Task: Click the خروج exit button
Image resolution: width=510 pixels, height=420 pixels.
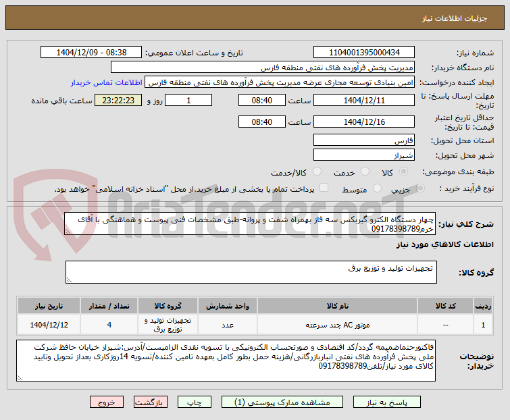Action: click(107, 402)
